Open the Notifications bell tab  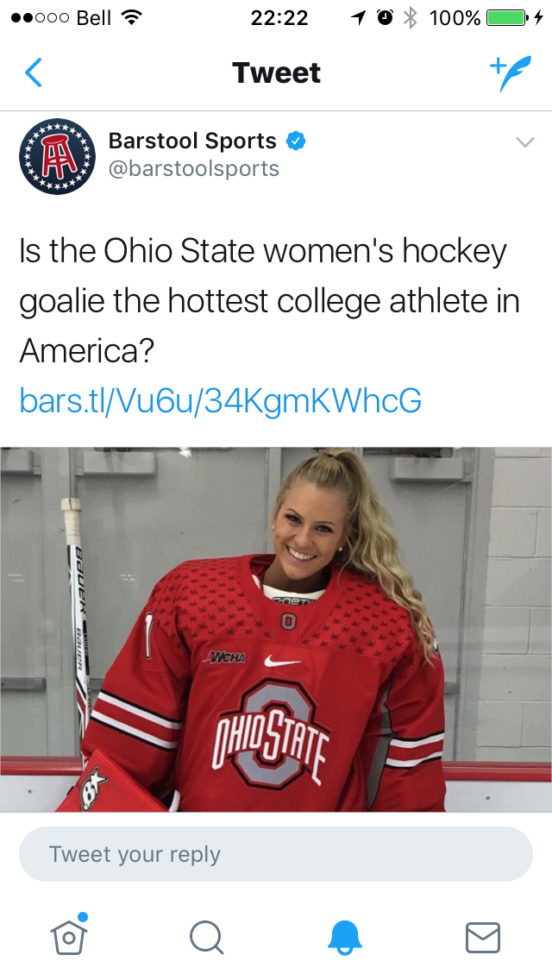(x=345, y=937)
